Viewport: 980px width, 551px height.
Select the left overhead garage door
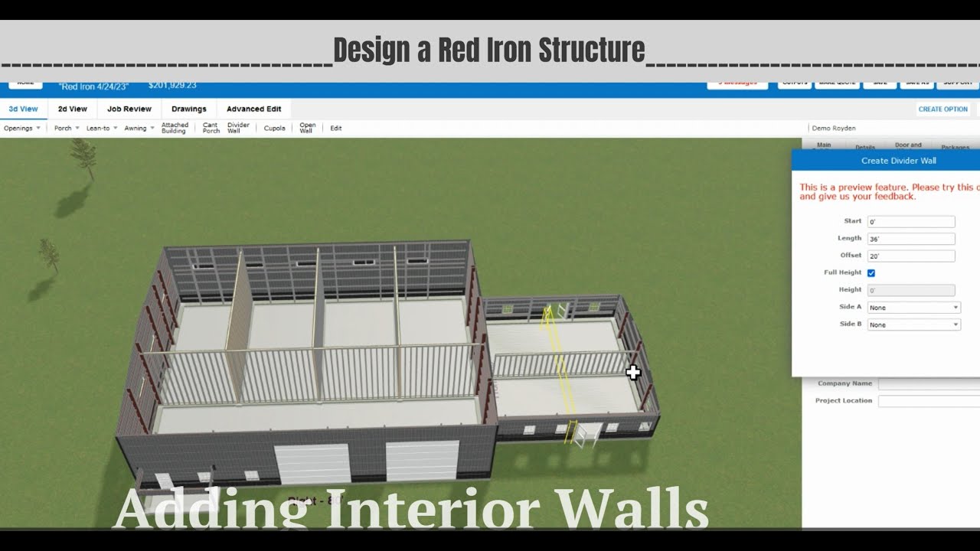click(x=312, y=464)
